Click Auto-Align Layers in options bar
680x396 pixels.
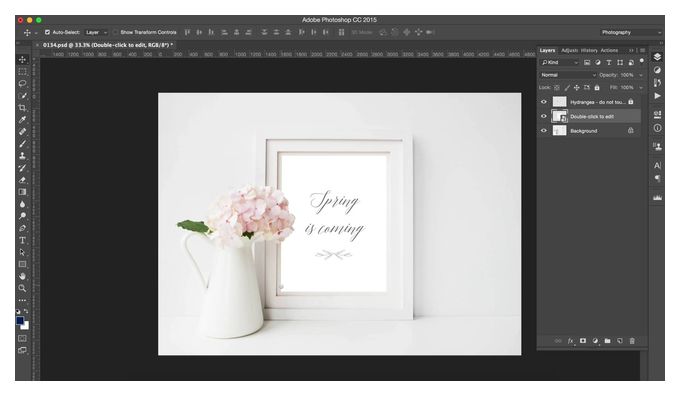341,32
